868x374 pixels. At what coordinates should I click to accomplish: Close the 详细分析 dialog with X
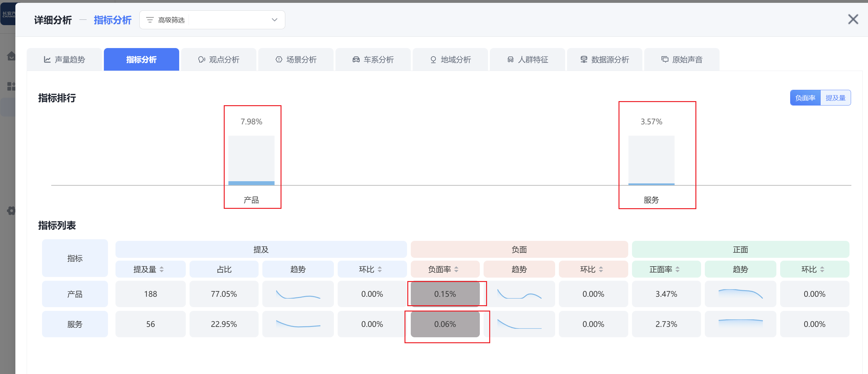853,19
